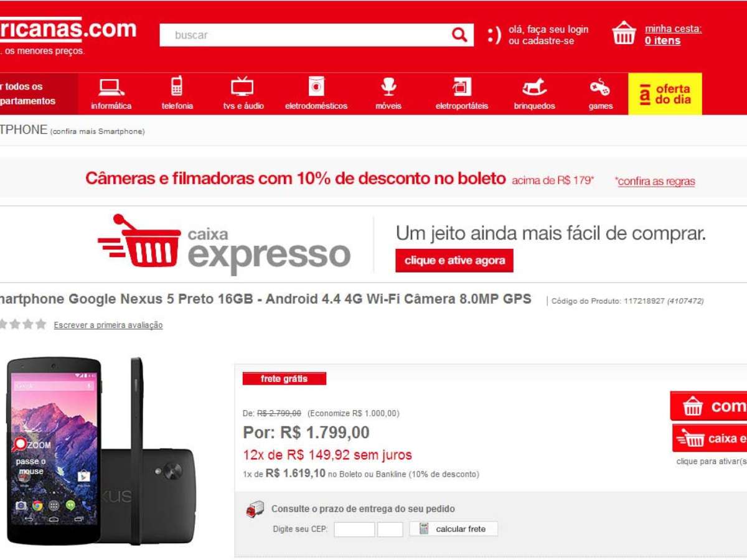This screenshot has height=560, width=747.
Task: Expand the todos os departamentos menu
Action: point(39,94)
